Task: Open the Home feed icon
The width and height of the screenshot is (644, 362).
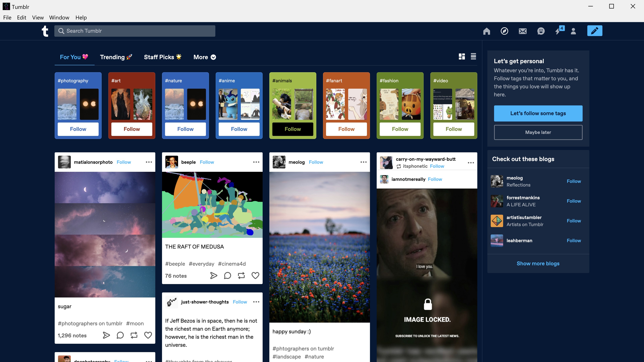Action: click(487, 31)
